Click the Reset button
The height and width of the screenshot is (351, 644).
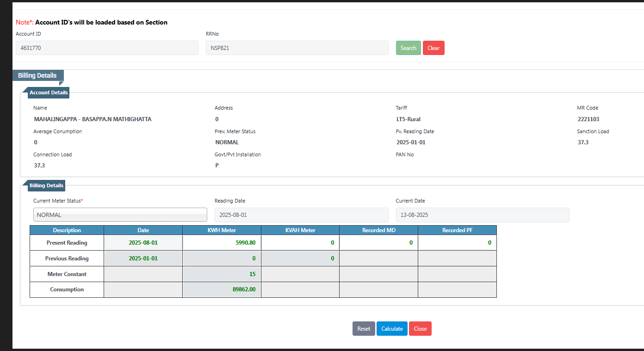coord(364,329)
